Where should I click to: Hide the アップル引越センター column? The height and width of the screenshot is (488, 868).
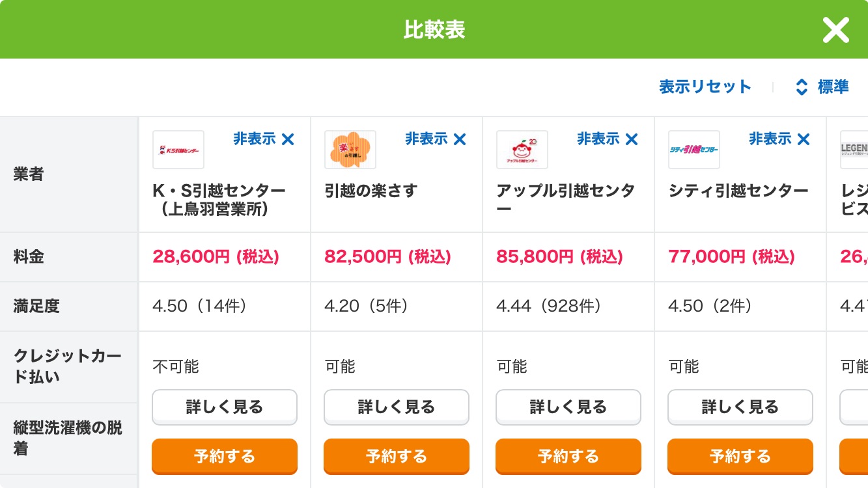tap(608, 139)
